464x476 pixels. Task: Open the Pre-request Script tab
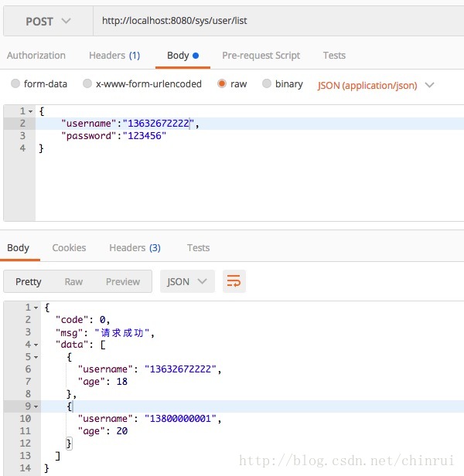[261, 56]
